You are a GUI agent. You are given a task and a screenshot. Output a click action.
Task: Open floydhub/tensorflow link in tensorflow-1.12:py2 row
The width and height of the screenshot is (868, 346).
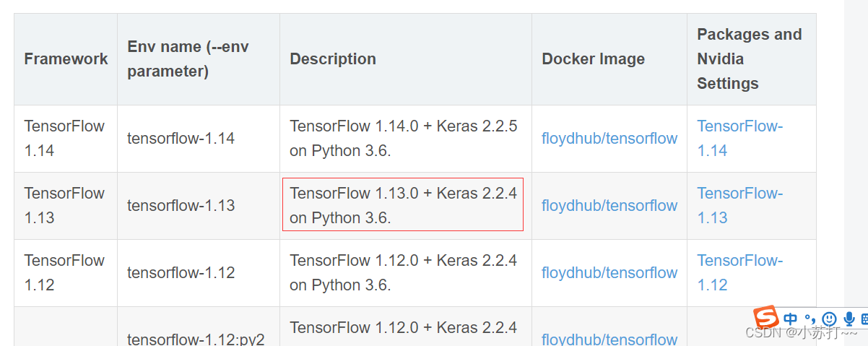click(x=609, y=338)
